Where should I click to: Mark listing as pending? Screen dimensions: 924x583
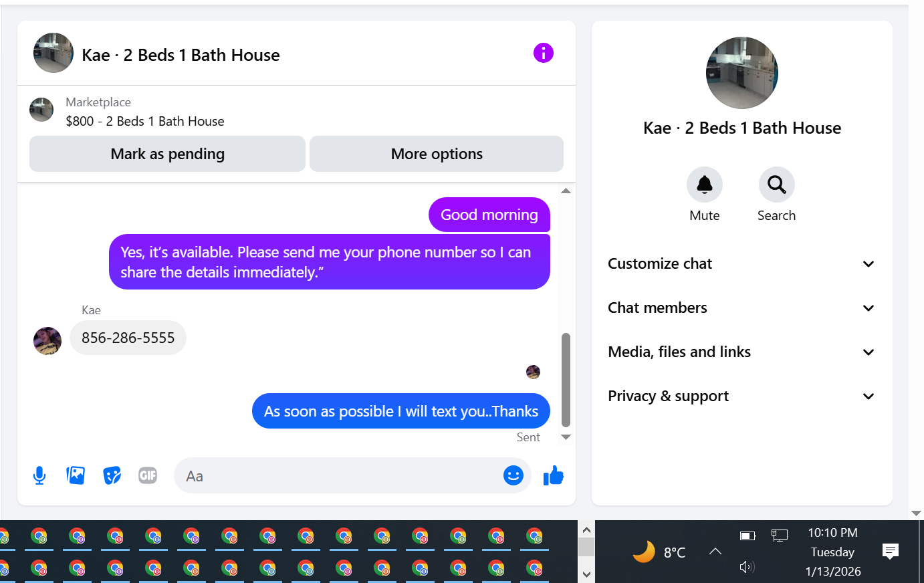(x=167, y=154)
